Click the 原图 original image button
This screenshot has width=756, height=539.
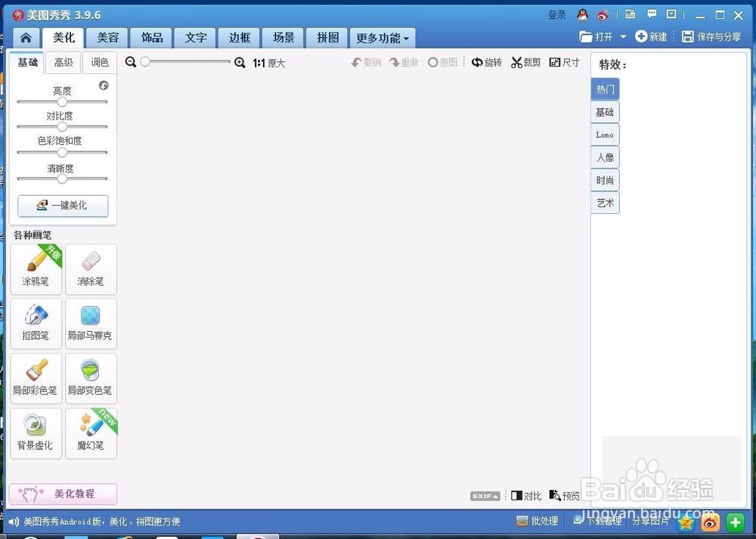[442, 63]
